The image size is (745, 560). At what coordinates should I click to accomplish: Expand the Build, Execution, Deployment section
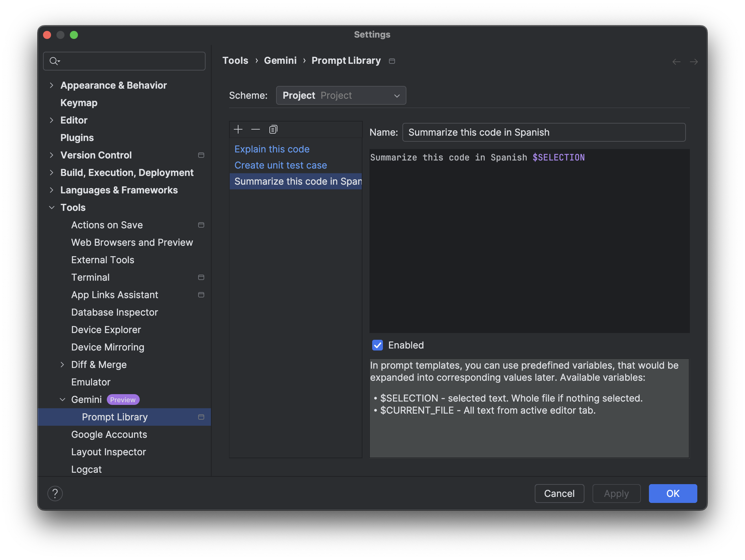click(x=52, y=172)
